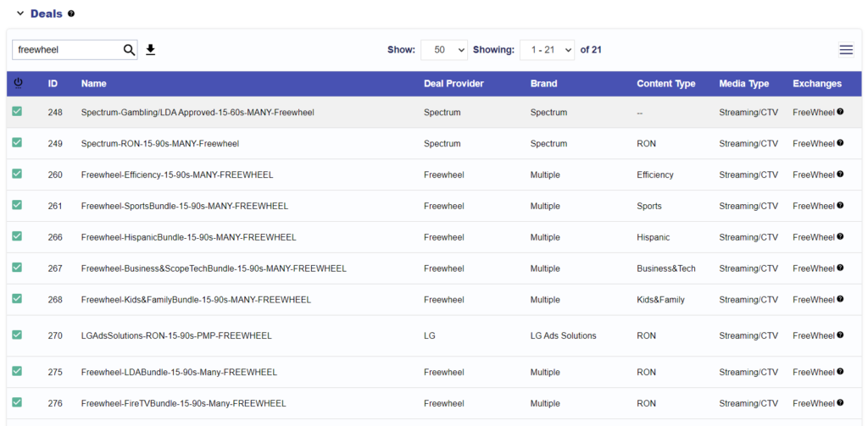Sort by Name column header
Screen dimensions: 868x426
click(x=93, y=84)
